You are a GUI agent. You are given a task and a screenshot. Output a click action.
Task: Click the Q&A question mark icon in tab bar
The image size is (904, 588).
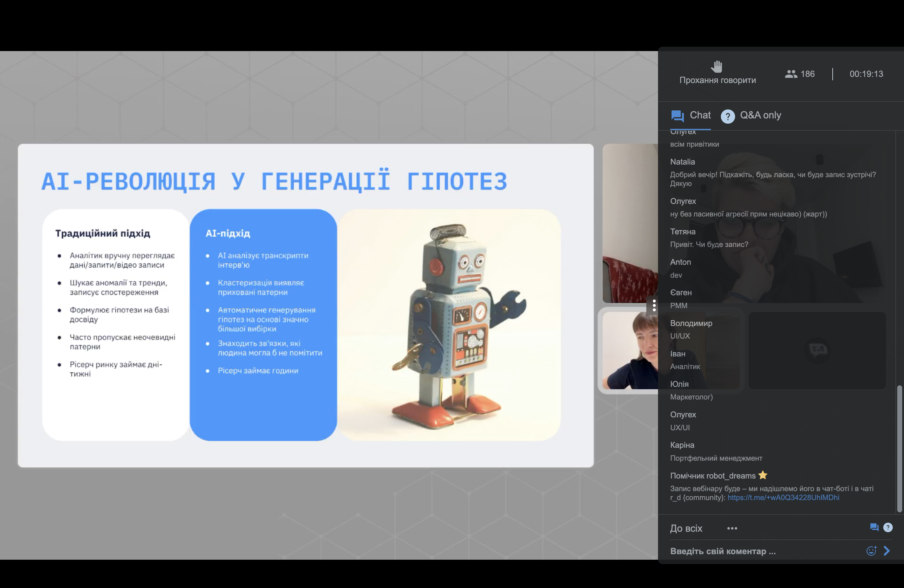[728, 116]
